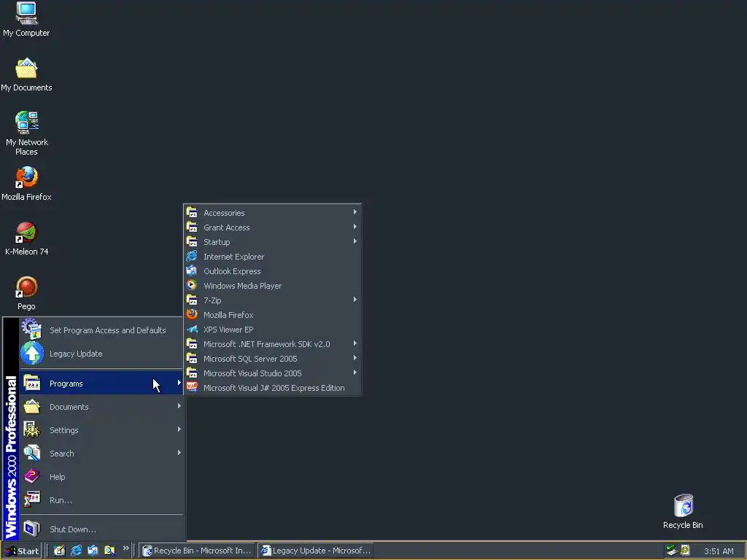Click the Start button
747x560 pixels.
click(x=21, y=551)
